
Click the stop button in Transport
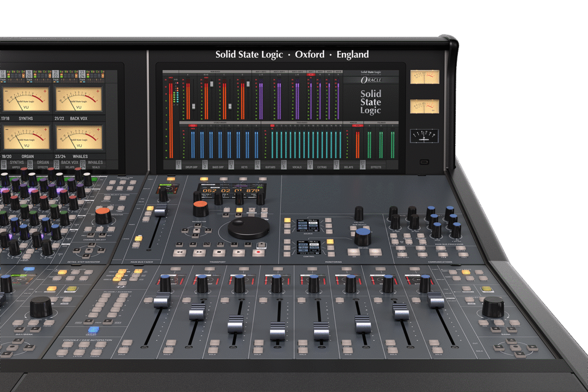click(219, 253)
